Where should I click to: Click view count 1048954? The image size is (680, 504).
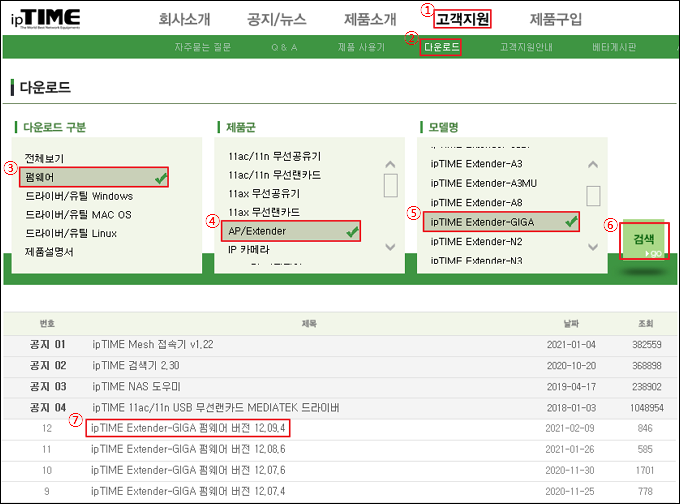pos(647,407)
